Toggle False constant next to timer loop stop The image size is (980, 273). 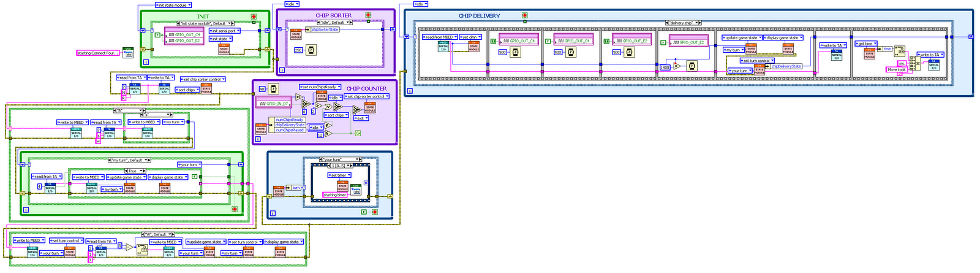[x=363, y=212]
